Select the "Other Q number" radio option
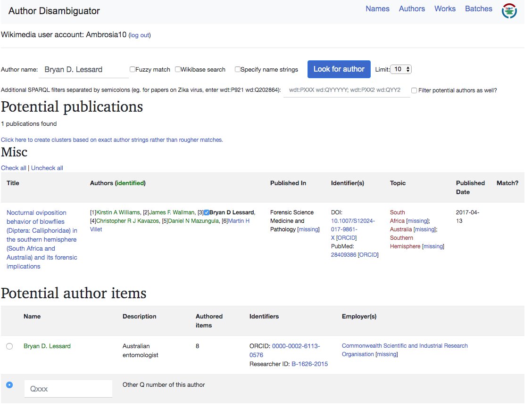 click(x=9, y=385)
